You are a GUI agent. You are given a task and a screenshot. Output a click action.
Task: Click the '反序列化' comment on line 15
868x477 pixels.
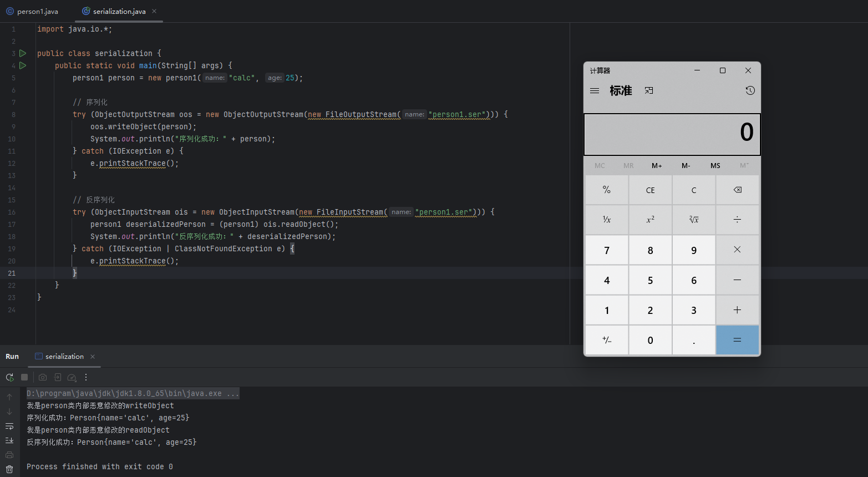(x=94, y=200)
